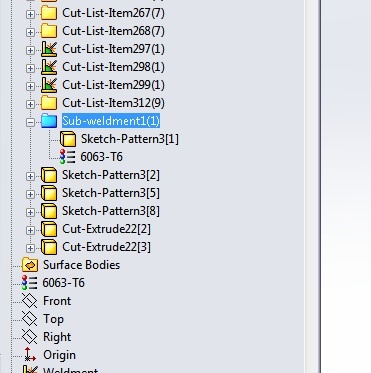Click the Top plane icon
Viewport: 371px width, 373px height.
pyautogui.click(x=30, y=319)
